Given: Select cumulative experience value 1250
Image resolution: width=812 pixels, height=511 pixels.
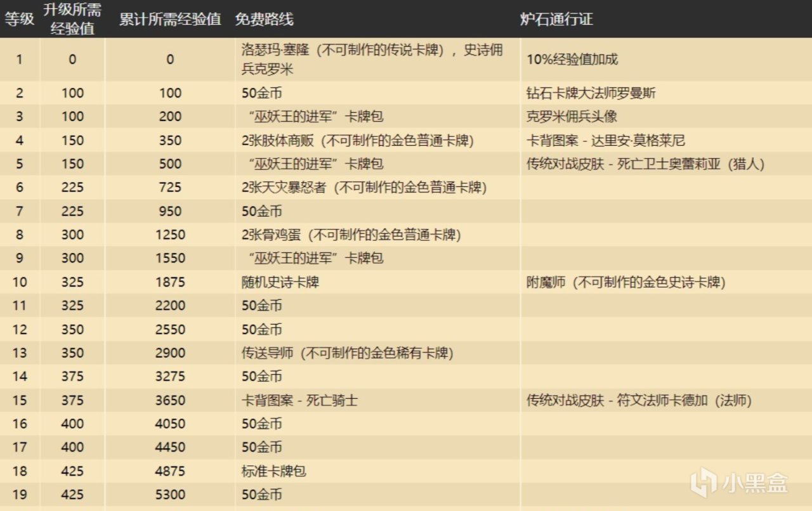Looking at the screenshot, I should [x=170, y=235].
